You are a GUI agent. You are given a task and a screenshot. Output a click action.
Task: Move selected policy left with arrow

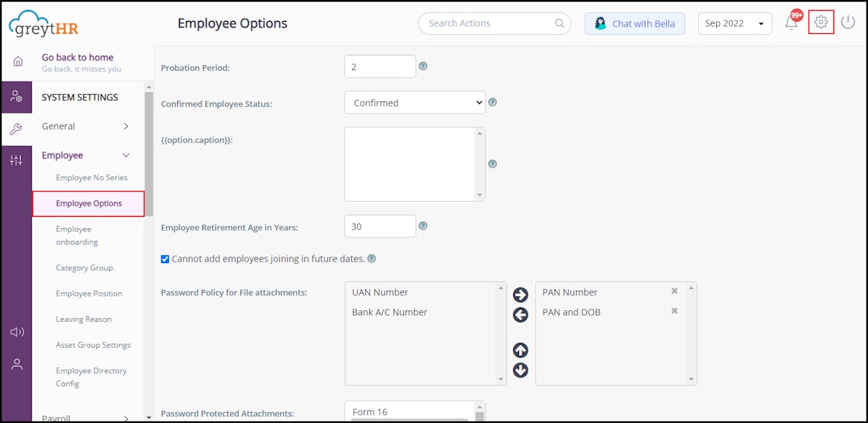click(520, 315)
